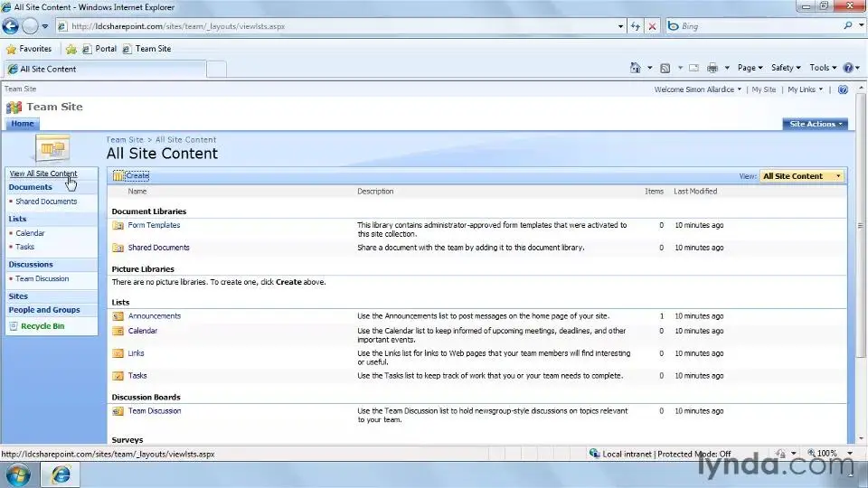Viewport: 868px width, 488px height.
Task: Click the browser address bar field
Action: [x=337, y=26]
